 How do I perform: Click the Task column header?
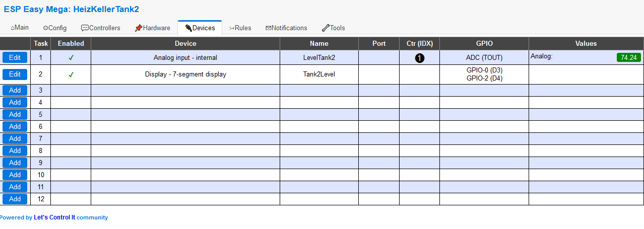click(41, 44)
